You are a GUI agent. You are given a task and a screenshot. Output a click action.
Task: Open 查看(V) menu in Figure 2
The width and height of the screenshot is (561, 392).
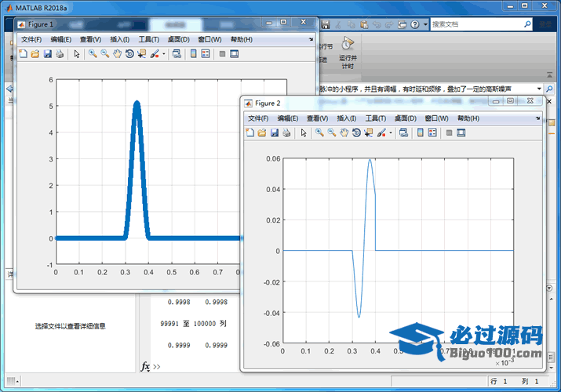click(x=317, y=118)
